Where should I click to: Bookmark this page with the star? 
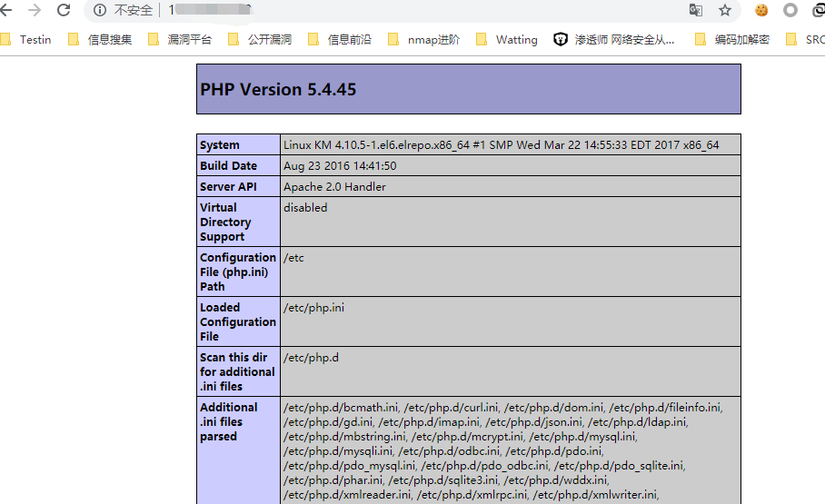(x=724, y=10)
